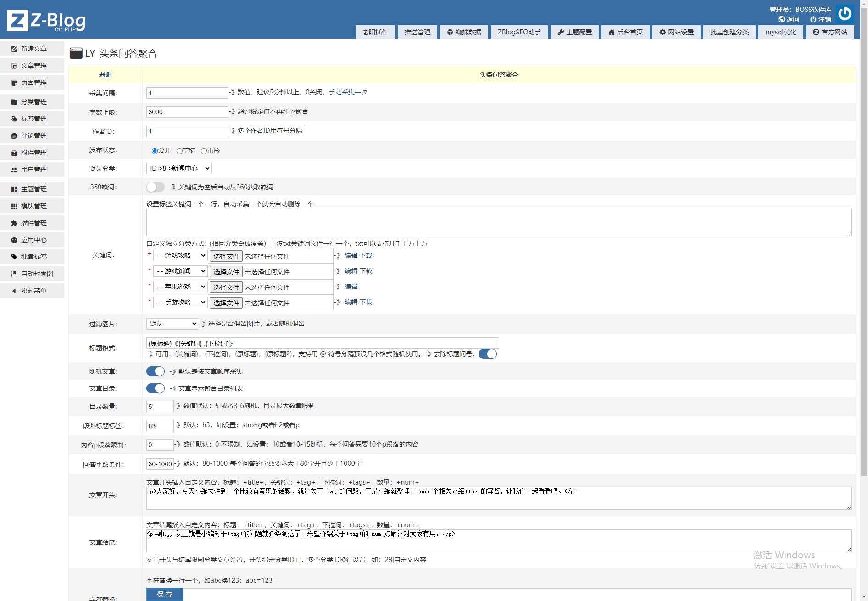Click the keyword tags textarea
This screenshot has width=868, height=601.
point(499,222)
